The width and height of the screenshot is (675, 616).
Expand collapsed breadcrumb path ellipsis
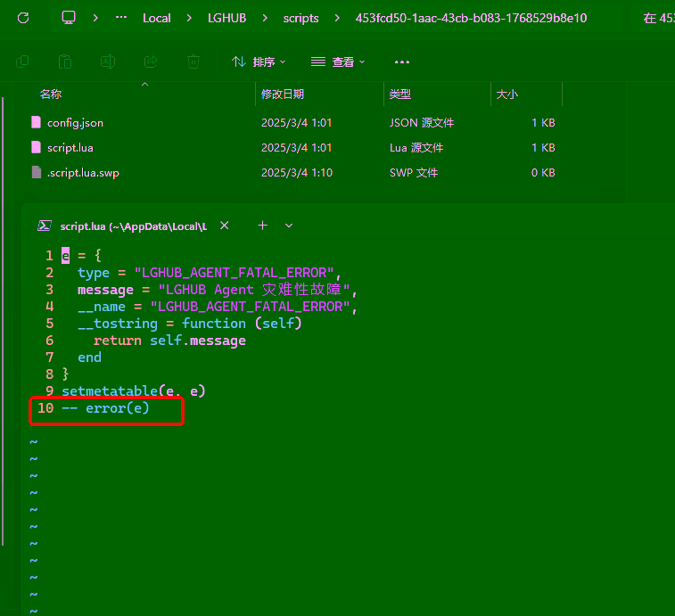tap(121, 18)
